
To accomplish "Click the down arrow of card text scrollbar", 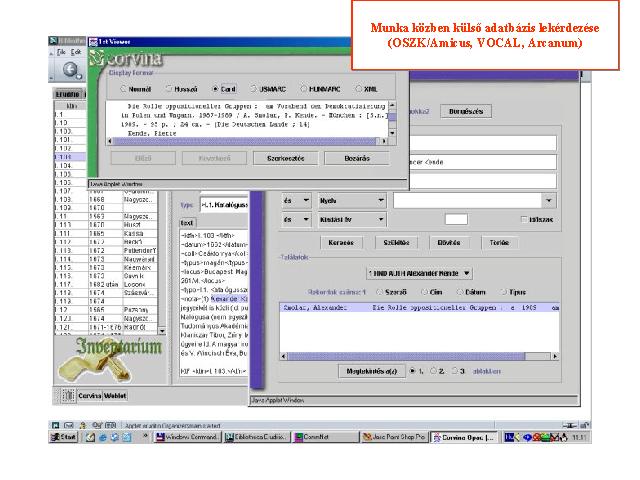I will [x=392, y=133].
